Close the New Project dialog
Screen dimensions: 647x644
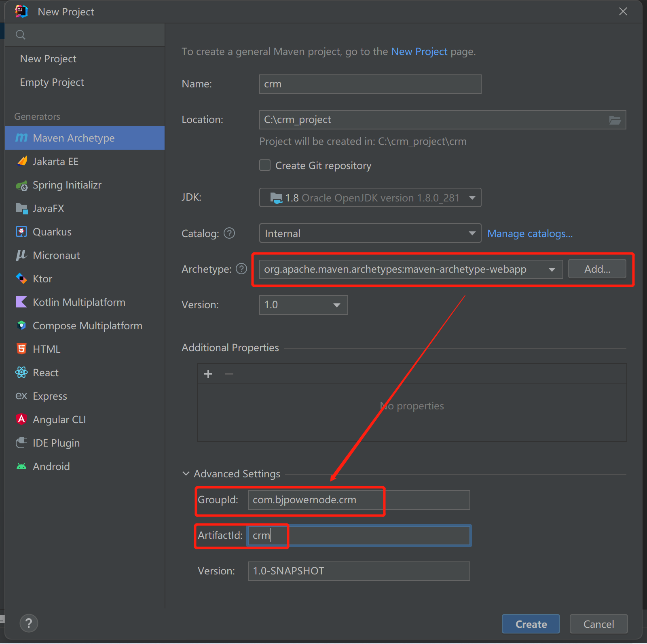pos(623,11)
